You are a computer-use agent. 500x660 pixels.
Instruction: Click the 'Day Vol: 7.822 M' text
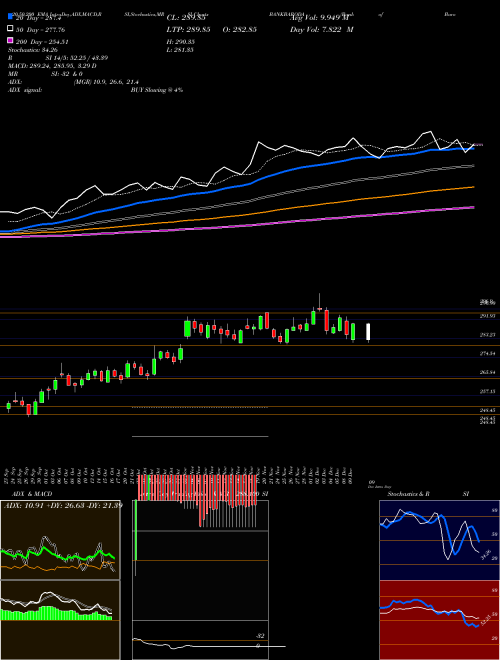[x=322, y=30]
